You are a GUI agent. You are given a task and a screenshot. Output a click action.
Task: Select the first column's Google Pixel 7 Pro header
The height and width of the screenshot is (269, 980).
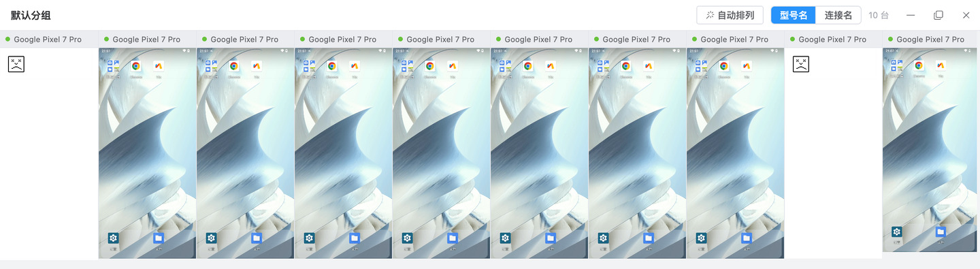pyautogui.click(x=49, y=39)
